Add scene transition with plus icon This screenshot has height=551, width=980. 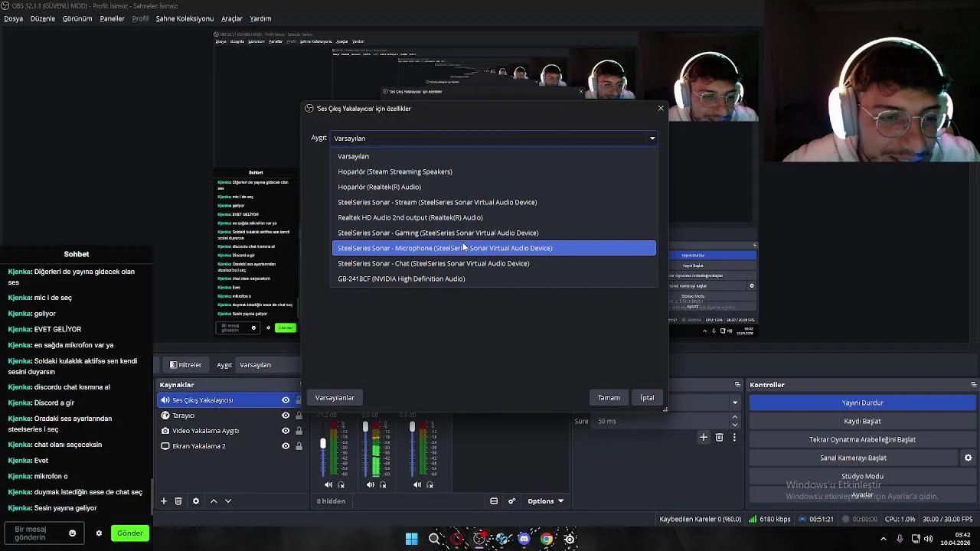[x=704, y=438]
